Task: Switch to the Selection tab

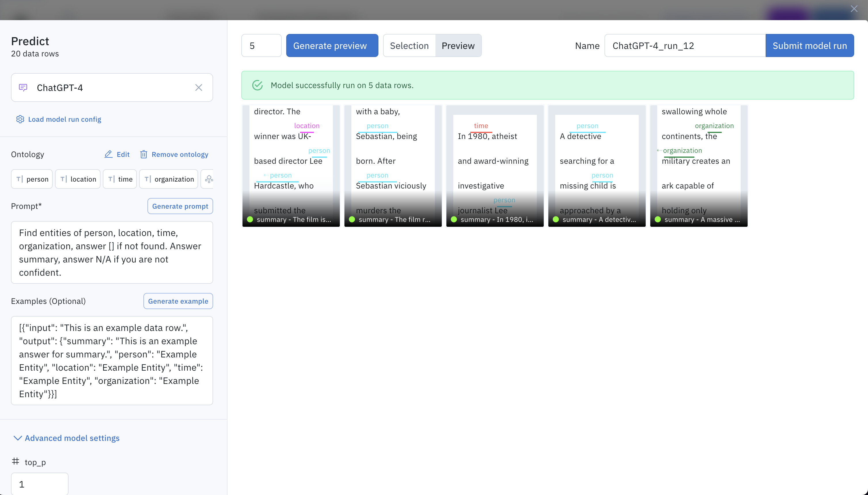Action: point(409,45)
